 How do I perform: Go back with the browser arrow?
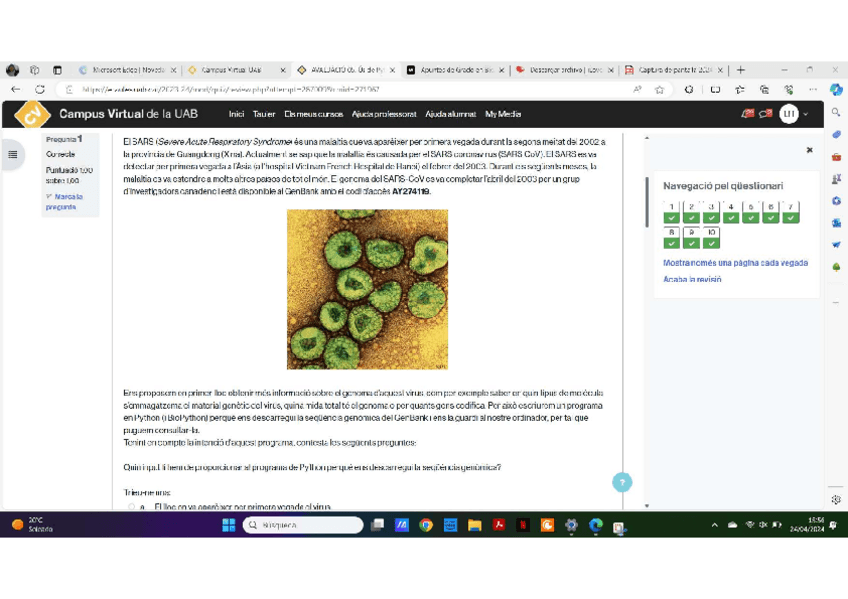(x=16, y=89)
